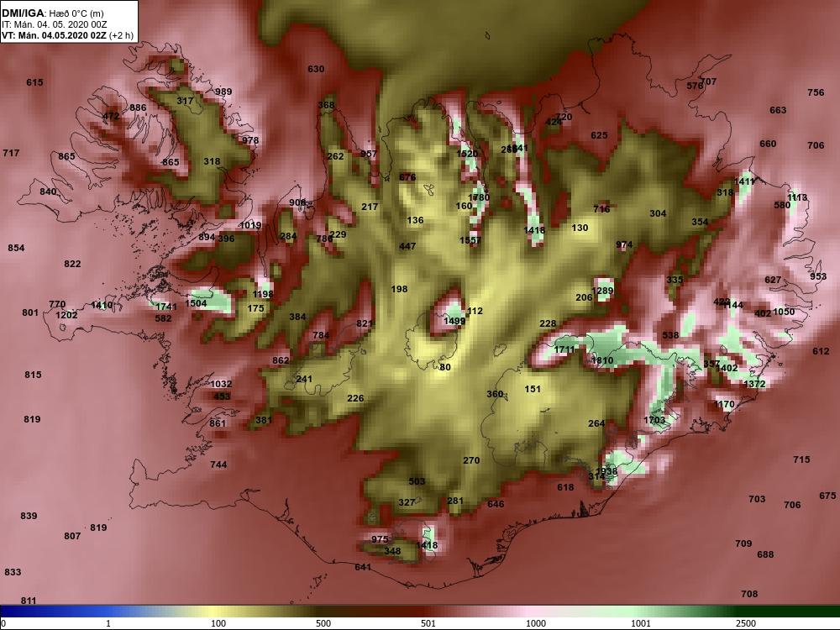The image size is (840, 630).
Task: Click the map value 198
Action: pos(399,289)
